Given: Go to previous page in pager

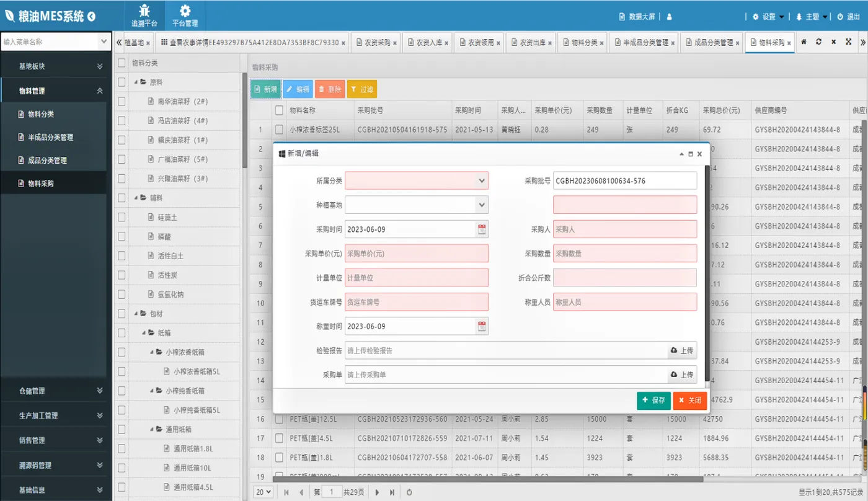Looking at the screenshot, I should pos(301,492).
